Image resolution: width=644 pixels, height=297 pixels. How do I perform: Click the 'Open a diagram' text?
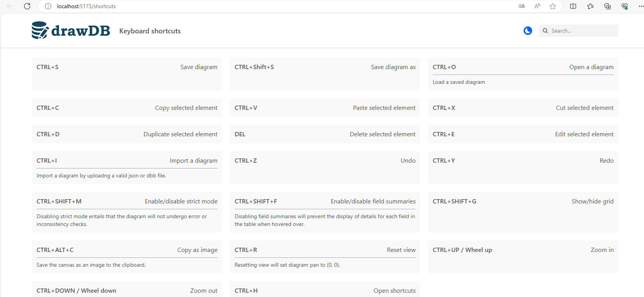(592, 67)
